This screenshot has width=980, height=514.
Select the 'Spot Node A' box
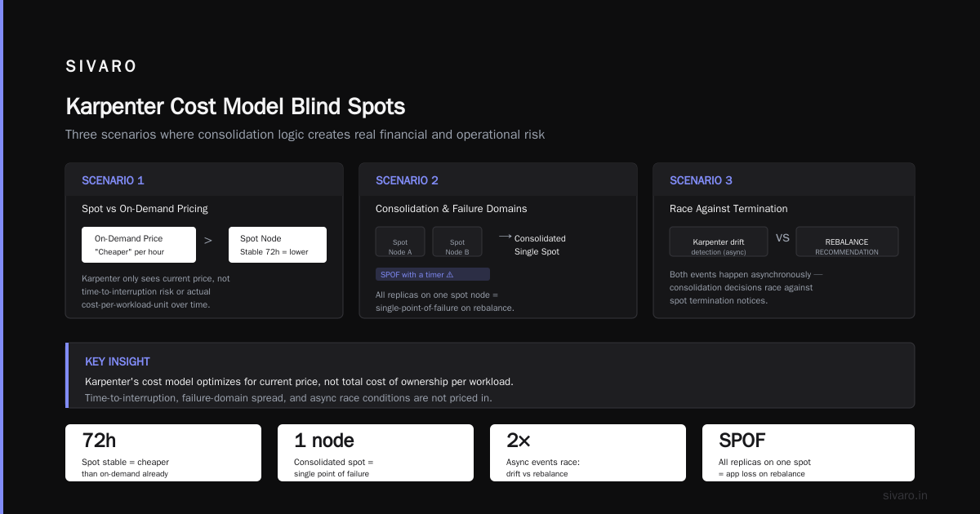pos(400,241)
